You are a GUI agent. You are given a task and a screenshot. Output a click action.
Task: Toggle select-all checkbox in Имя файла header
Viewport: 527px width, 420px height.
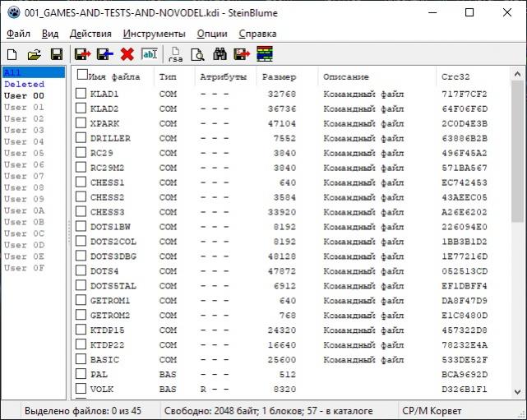click(81, 76)
